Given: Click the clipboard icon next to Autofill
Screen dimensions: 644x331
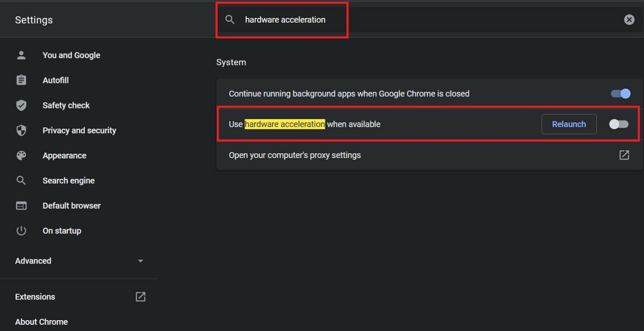Looking at the screenshot, I should (21, 80).
